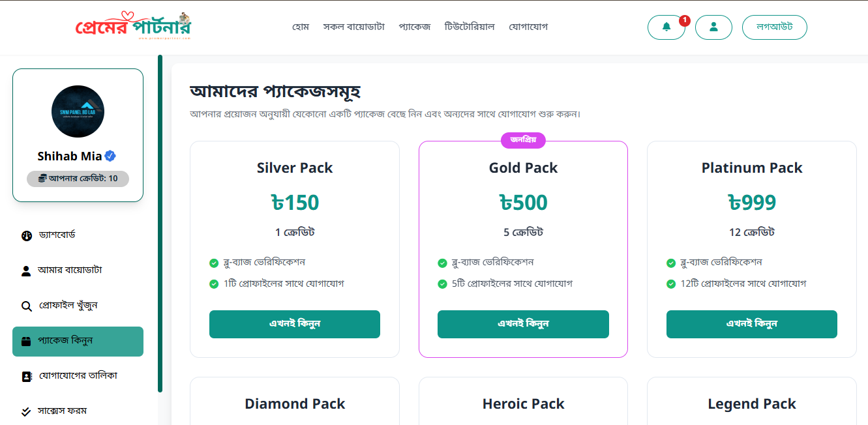This screenshot has width=868, height=425.
Task: Click the blue verified badge beside Shihab Mia
Action: click(111, 156)
